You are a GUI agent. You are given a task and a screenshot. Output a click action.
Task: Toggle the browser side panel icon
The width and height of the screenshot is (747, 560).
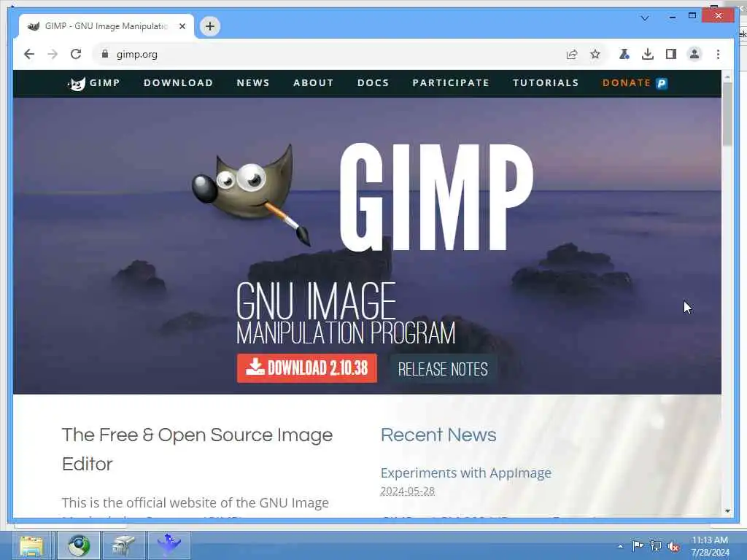671,54
